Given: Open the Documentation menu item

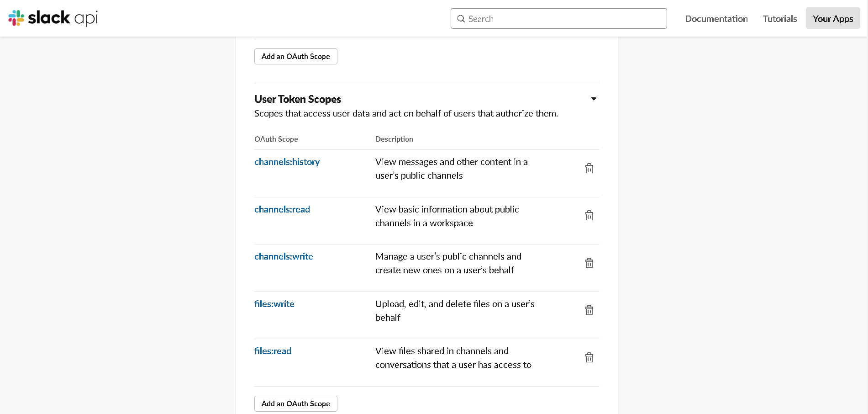Looking at the screenshot, I should point(716,19).
